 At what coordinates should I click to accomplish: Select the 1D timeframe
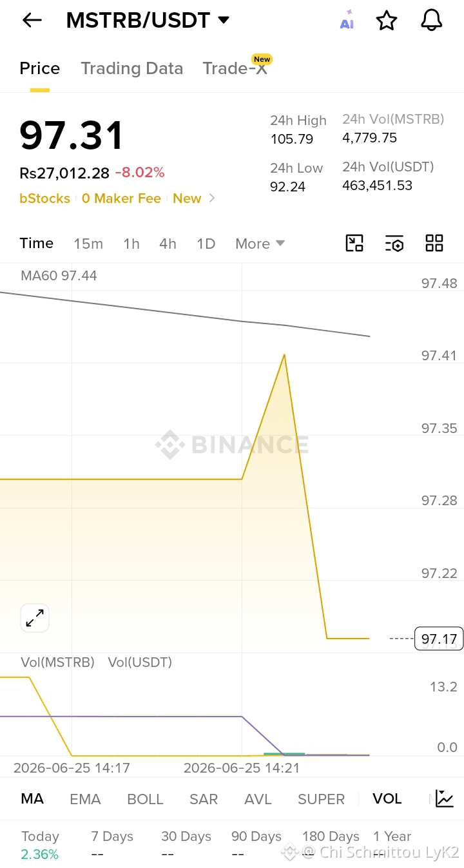206,244
